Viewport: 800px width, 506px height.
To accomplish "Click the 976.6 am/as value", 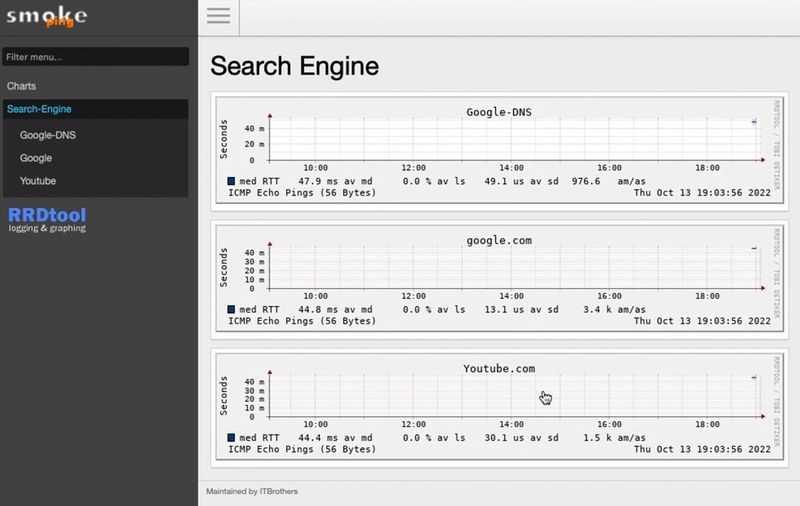I will [x=586, y=181].
